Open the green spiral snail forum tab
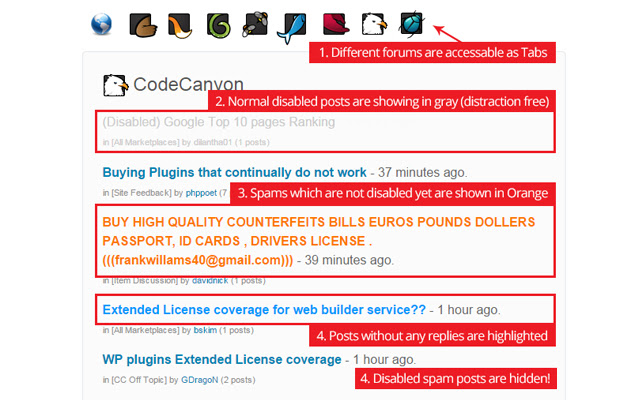The image size is (640, 400). [x=218, y=26]
